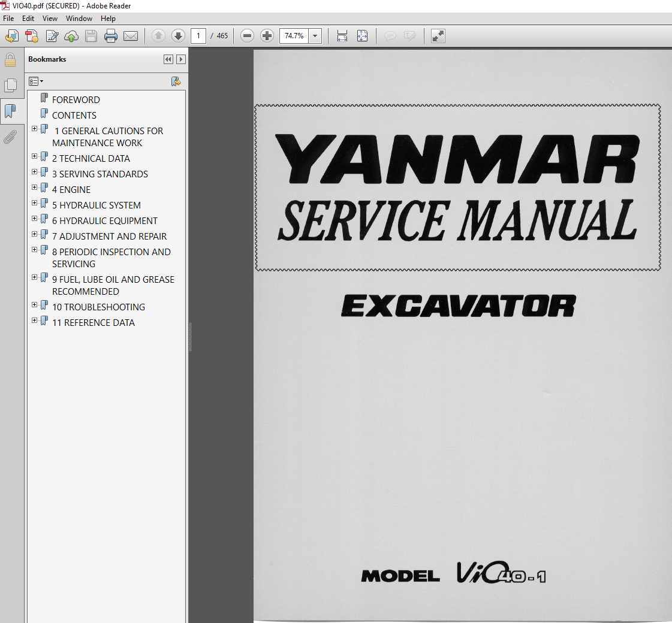This screenshot has height=623, width=672.
Task: Select 2 TECHNICAL DATA bookmark text
Action: [x=91, y=158]
